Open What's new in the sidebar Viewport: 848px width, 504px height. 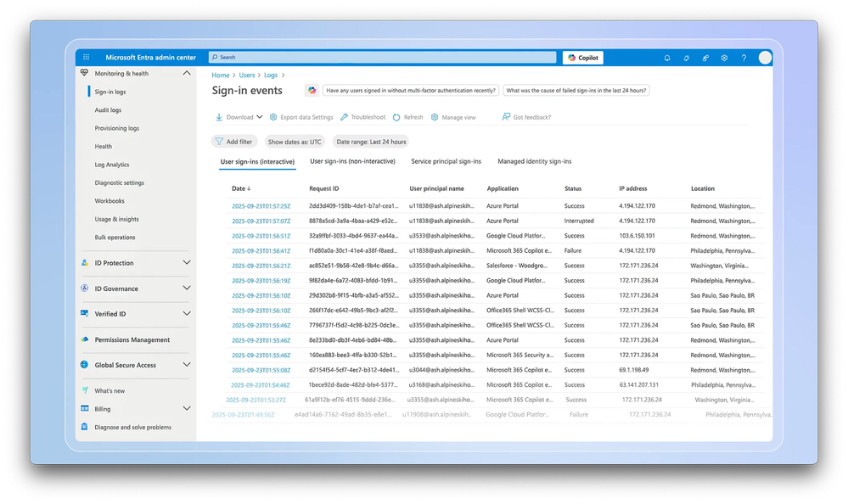click(x=110, y=390)
